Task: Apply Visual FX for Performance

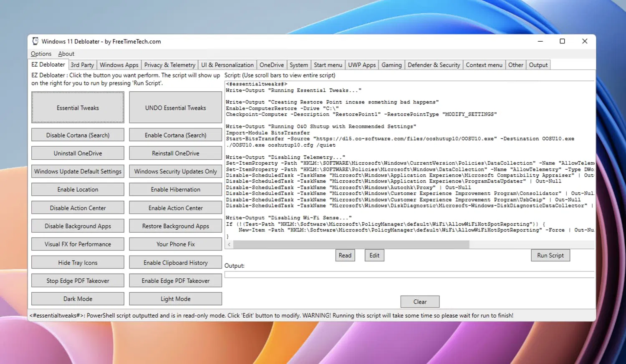Action: pyautogui.click(x=78, y=244)
